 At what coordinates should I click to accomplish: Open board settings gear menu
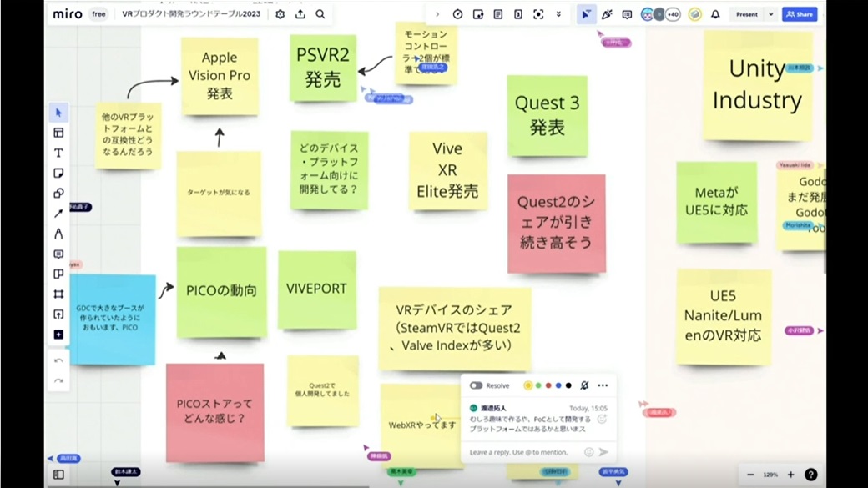click(280, 14)
